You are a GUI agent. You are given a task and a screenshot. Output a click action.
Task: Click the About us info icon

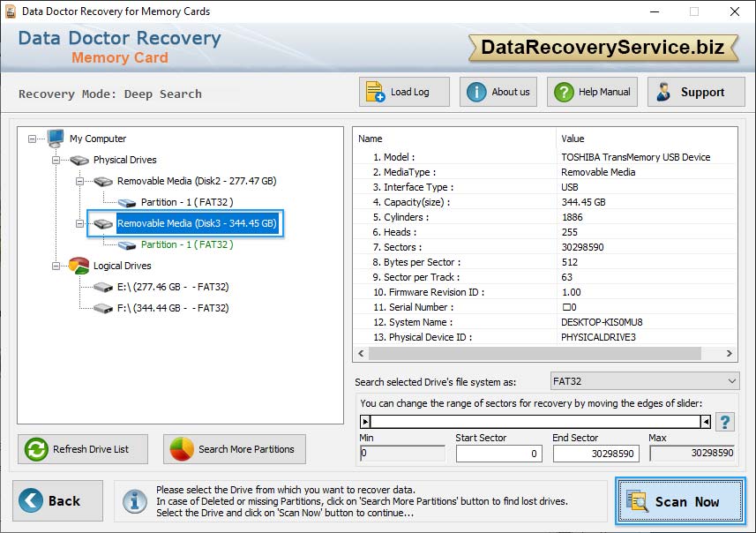coord(476,92)
